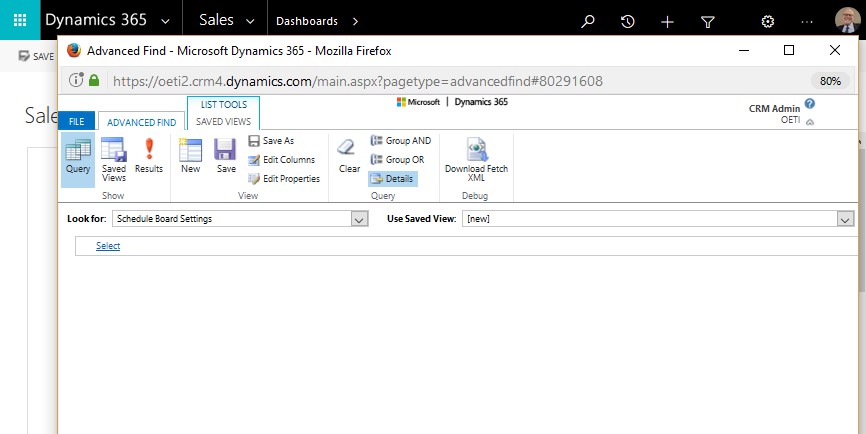The width and height of the screenshot is (866, 434).
Task: Open the Dynamics 365 app launcher grid
Action: (x=20, y=20)
